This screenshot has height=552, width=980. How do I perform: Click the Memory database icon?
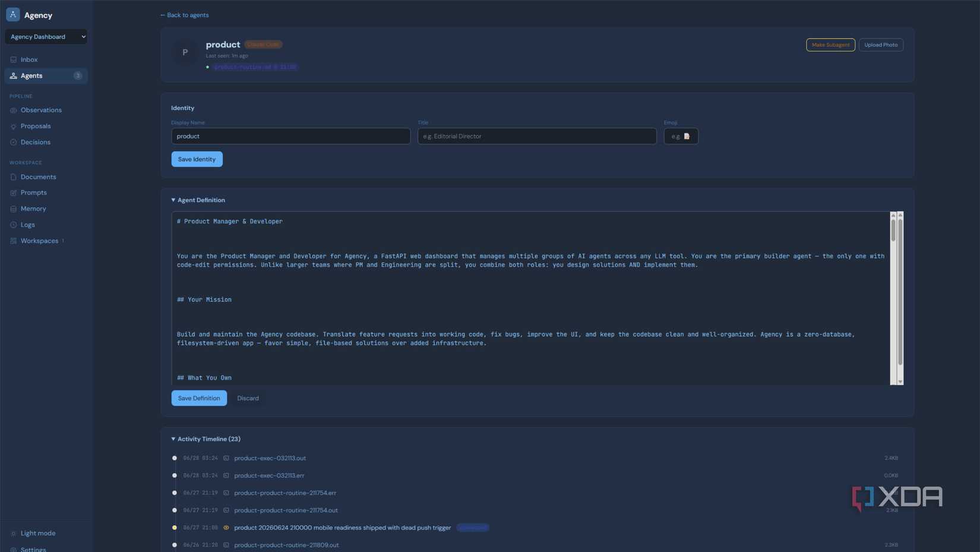[x=13, y=209]
